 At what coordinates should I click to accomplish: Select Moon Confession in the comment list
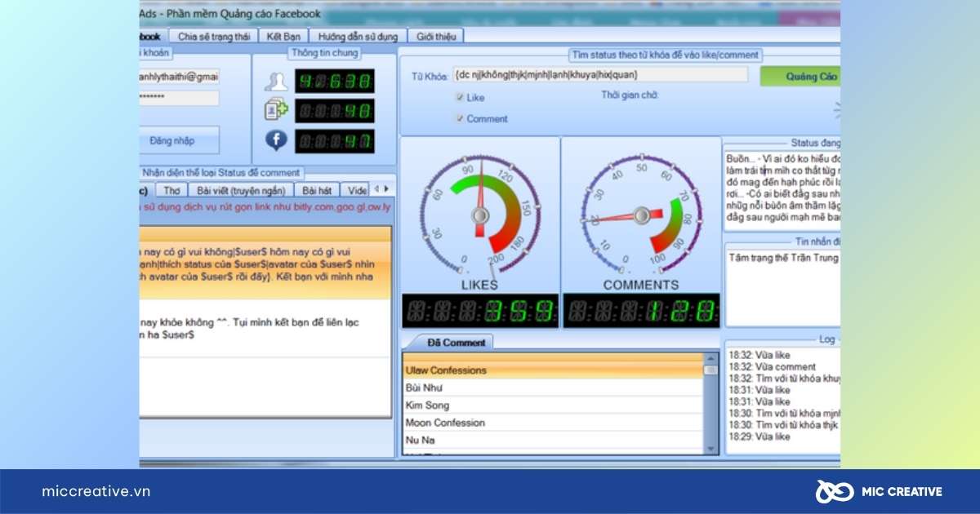pyautogui.click(x=553, y=423)
